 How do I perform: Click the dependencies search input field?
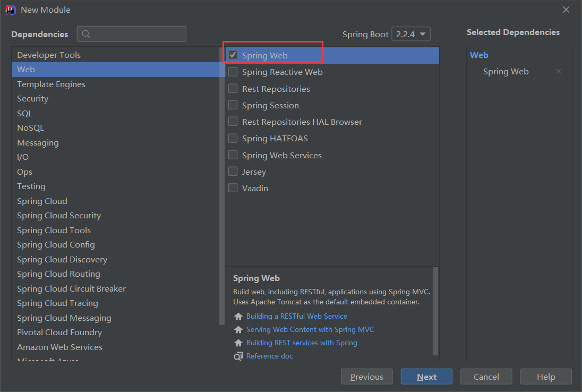tap(131, 34)
